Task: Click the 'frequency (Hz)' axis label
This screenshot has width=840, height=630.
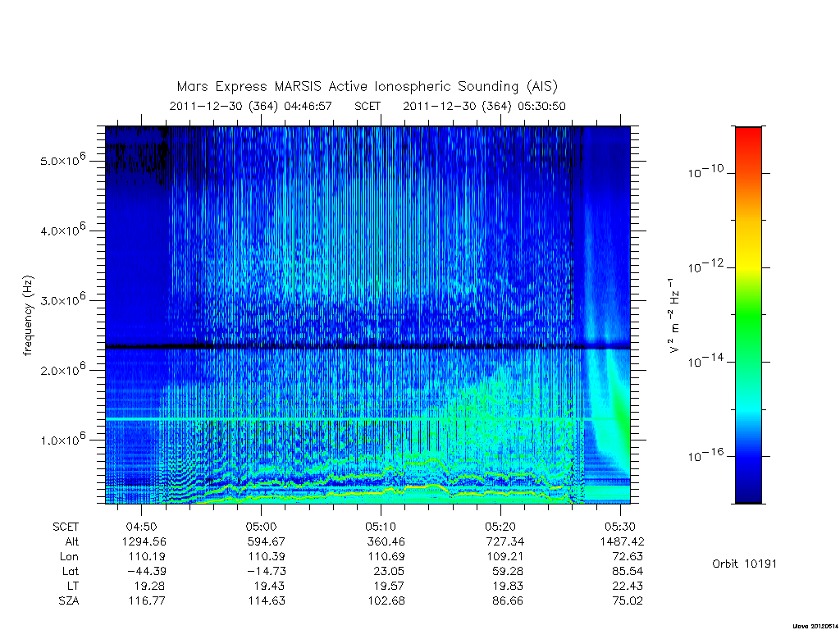Action: (28, 316)
